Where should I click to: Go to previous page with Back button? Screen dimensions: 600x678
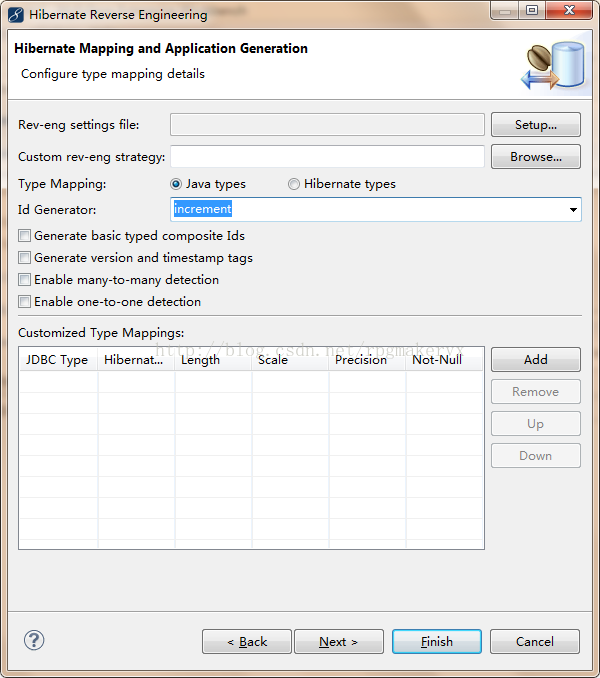tap(247, 642)
